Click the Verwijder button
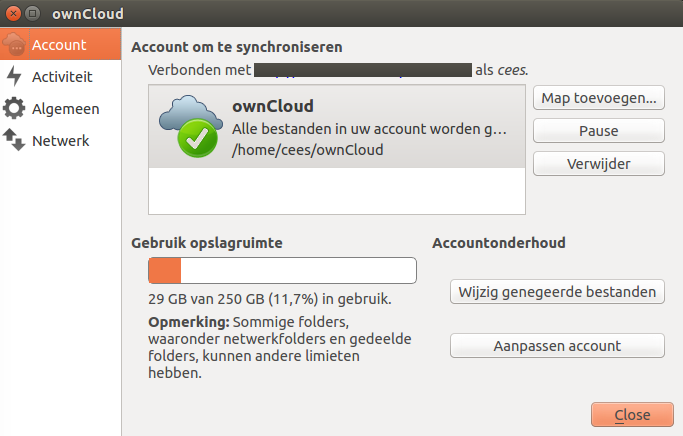This screenshot has width=683, height=436. 598,163
